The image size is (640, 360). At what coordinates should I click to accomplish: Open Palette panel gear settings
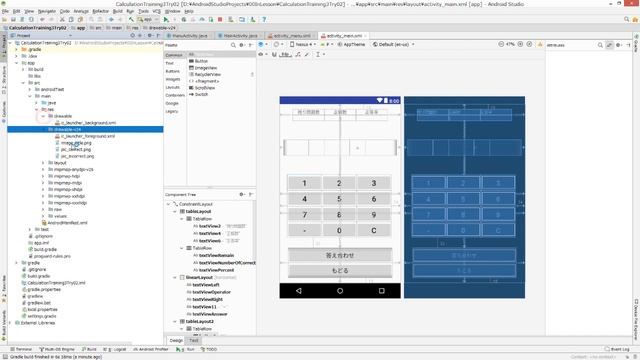pos(242,45)
